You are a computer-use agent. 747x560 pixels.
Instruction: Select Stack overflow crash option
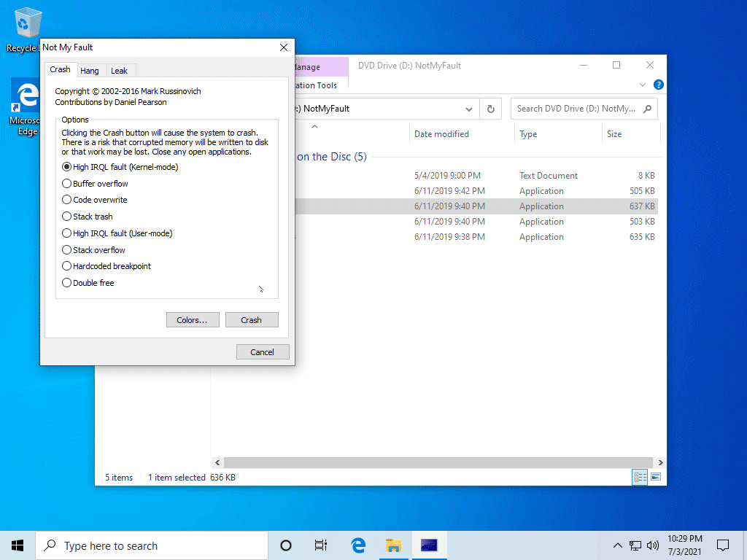93,250
